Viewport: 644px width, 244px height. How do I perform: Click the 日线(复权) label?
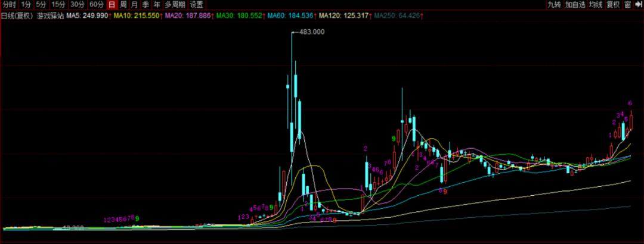tap(18, 16)
